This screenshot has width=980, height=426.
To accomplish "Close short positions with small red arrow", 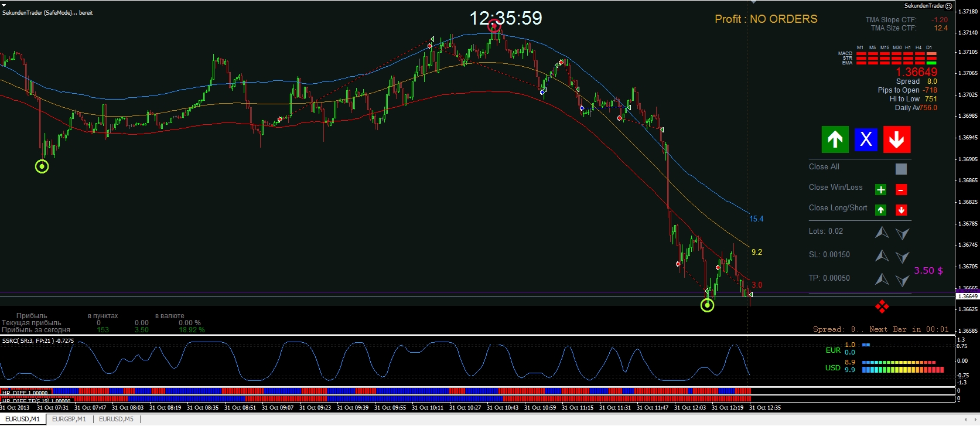I will tap(902, 210).
